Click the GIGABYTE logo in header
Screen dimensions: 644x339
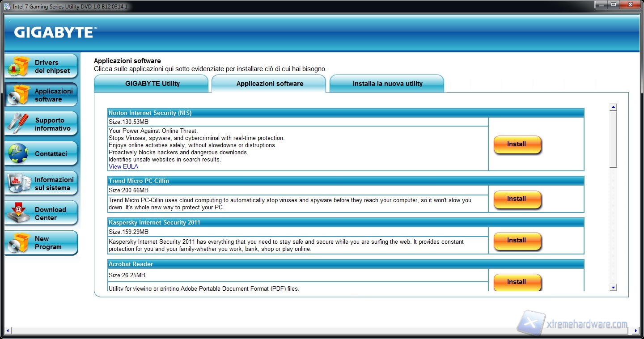pyautogui.click(x=55, y=33)
